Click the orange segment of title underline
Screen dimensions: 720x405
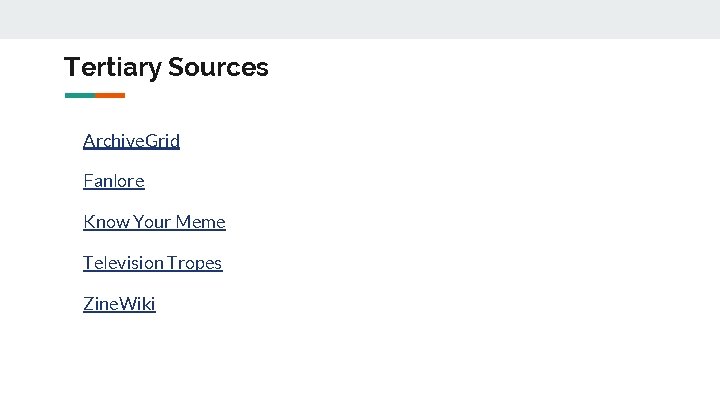coord(110,95)
